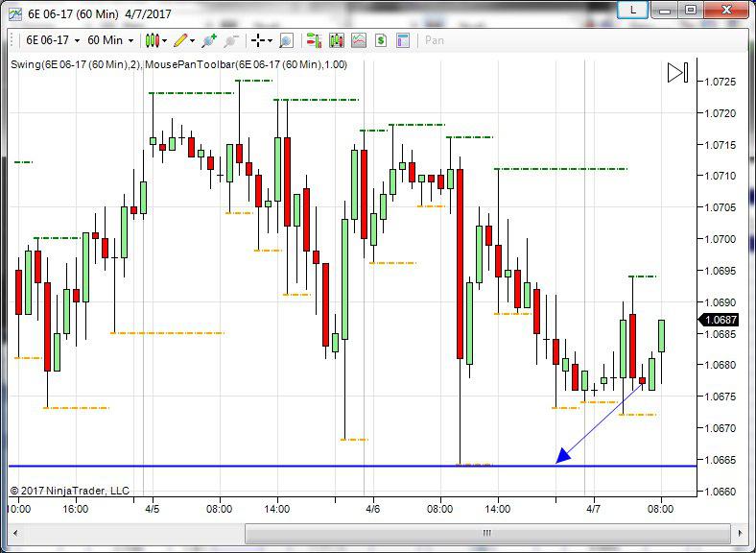Expand the cursor type dropdown arrow
Viewport: 756px width, 553px height.
(x=270, y=41)
